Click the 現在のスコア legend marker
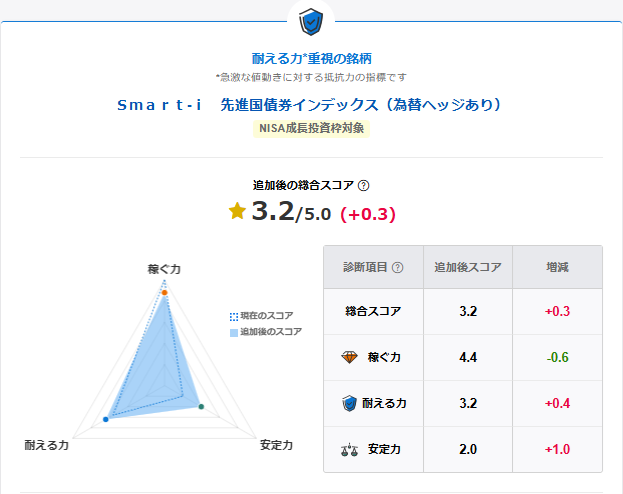Image resolution: width=623 pixels, height=494 pixels. click(x=234, y=316)
